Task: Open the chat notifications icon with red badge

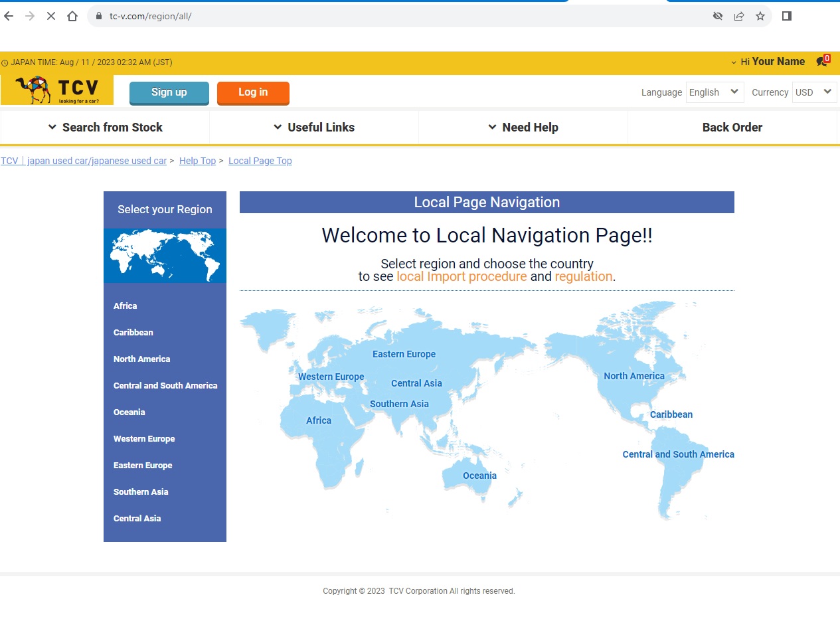Action: [x=823, y=61]
